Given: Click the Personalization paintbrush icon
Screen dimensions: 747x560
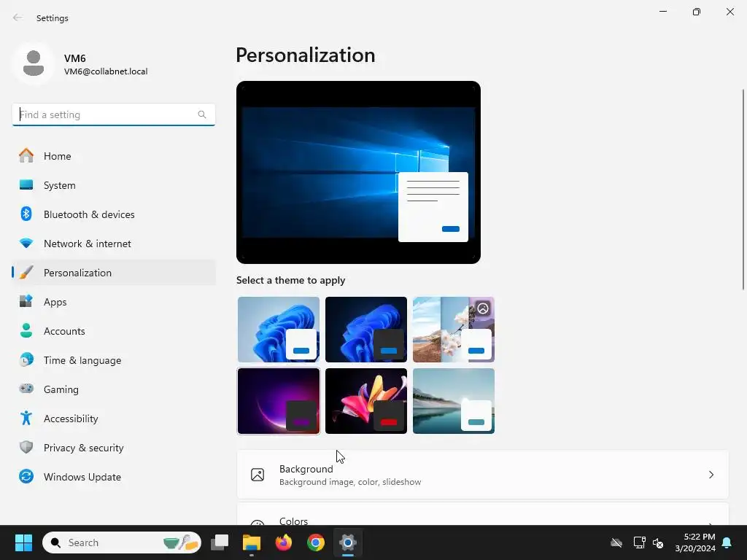Looking at the screenshot, I should (x=26, y=273).
